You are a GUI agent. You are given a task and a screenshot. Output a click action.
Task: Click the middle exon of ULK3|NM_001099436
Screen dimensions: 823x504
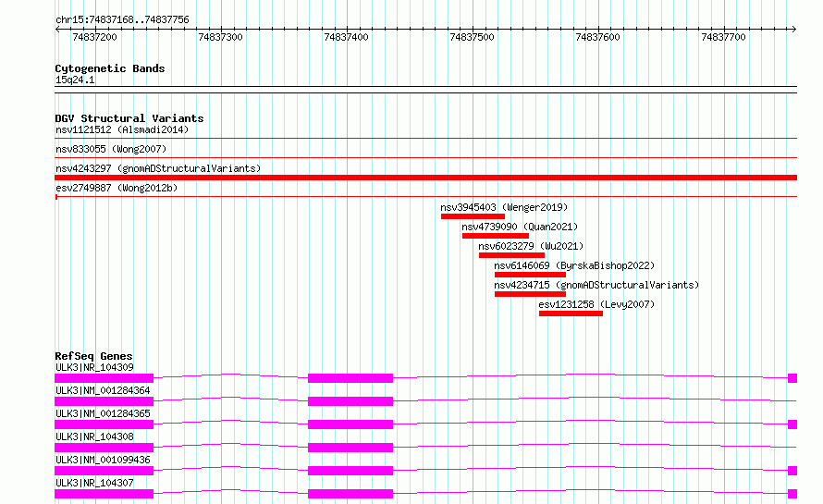[350, 471]
